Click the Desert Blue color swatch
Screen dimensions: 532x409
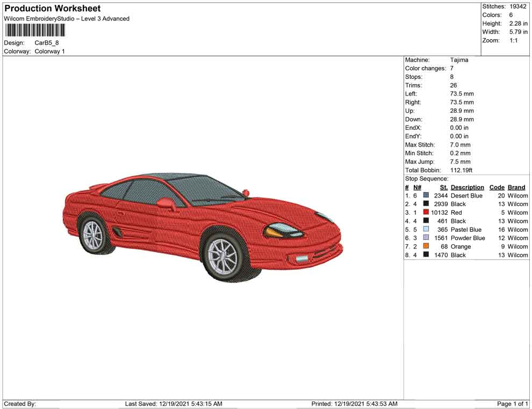click(426, 195)
